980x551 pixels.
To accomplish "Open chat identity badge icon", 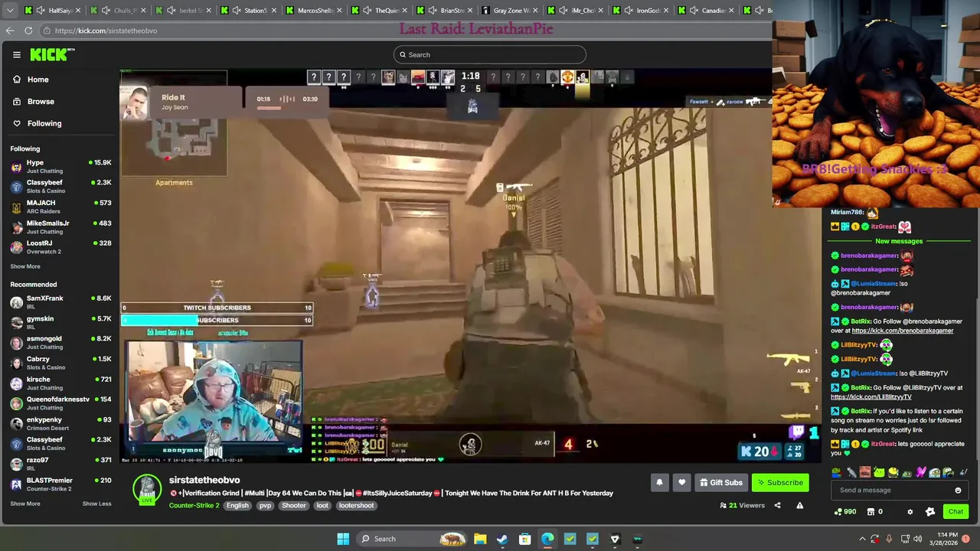I will click(x=930, y=511).
